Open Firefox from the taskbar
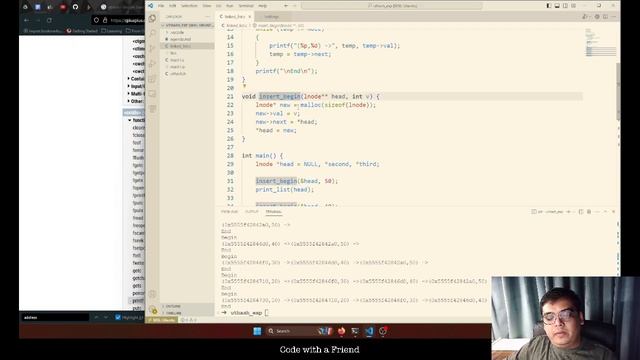This screenshot has width=640, height=360. 341,331
